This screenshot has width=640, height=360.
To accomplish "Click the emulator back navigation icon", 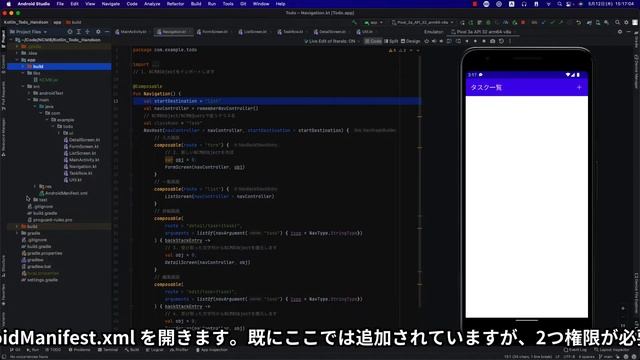I will click(467, 41).
